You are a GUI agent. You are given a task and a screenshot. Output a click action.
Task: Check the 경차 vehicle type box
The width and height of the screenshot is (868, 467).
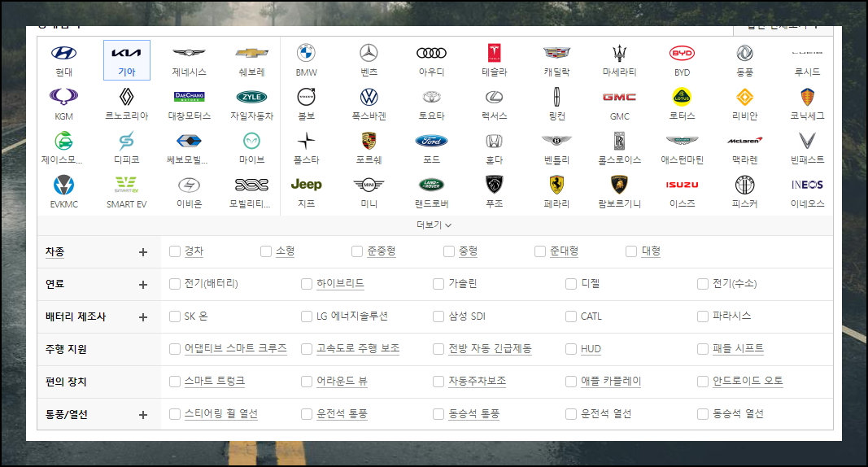(x=175, y=251)
